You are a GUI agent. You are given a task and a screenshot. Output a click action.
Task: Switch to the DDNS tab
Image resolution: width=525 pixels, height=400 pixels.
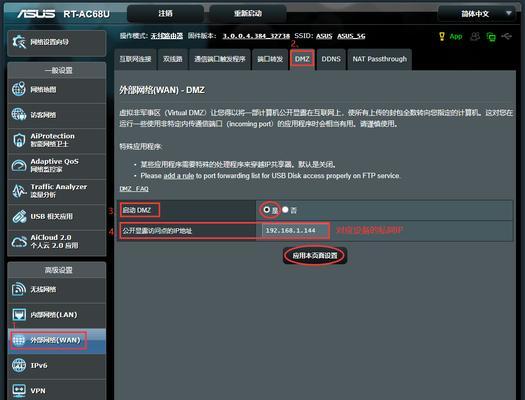(x=331, y=59)
